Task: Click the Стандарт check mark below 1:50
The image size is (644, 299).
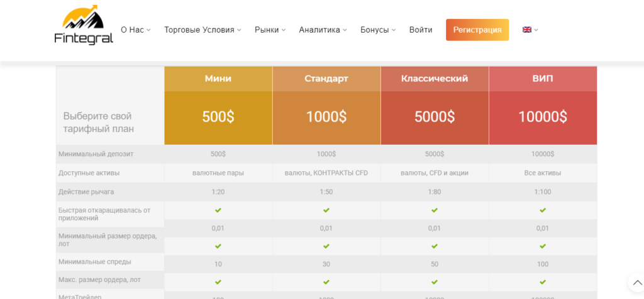Action: coord(326,210)
